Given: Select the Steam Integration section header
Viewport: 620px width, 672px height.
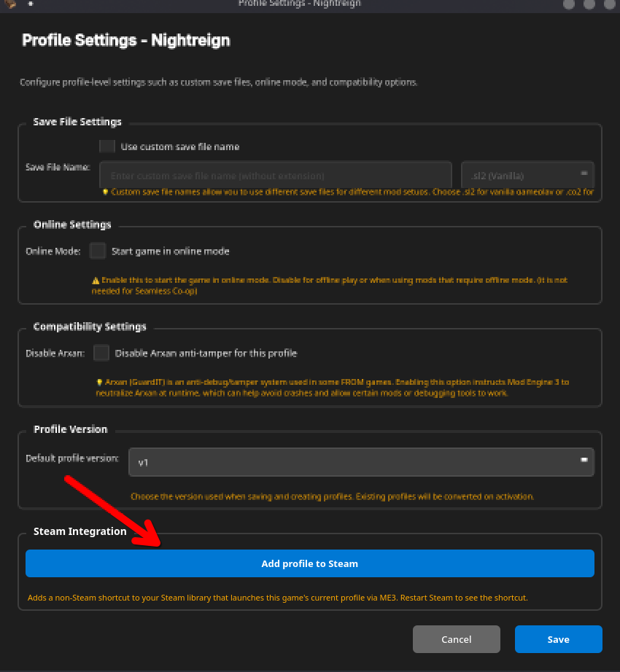Looking at the screenshot, I should click(80, 531).
